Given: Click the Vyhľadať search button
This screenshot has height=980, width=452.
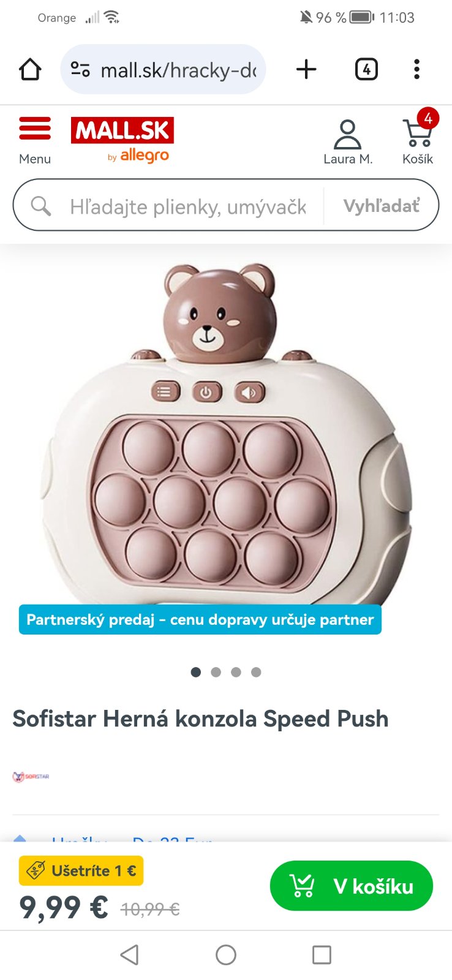Looking at the screenshot, I should pyautogui.click(x=381, y=206).
